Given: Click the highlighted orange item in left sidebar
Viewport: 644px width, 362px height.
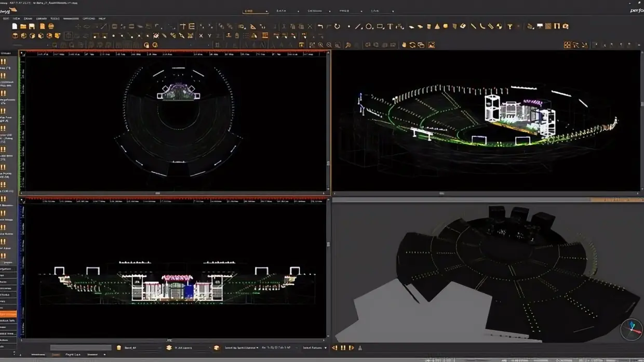Looking at the screenshot, I should point(8,314).
